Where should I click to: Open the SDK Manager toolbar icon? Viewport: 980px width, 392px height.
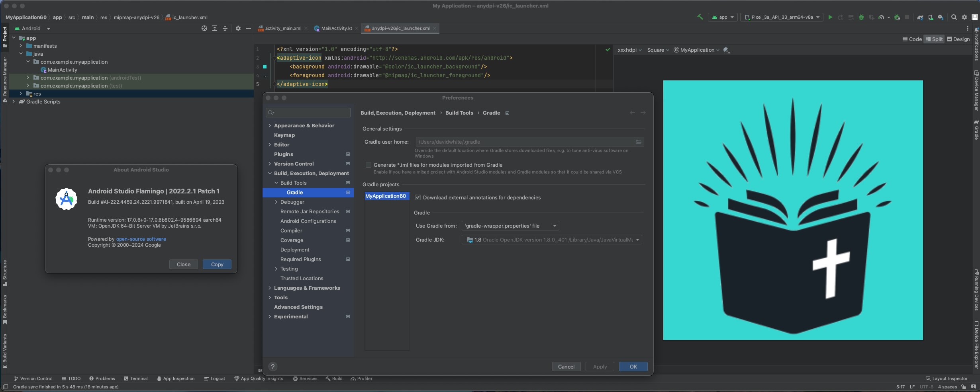tap(941, 17)
